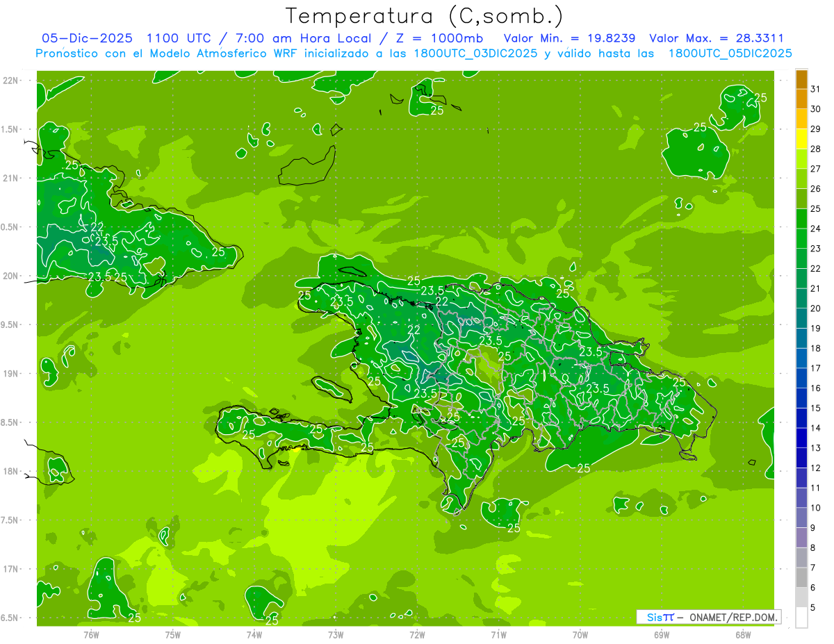This screenshot has width=834, height=644.
Task: Click the legend value '25'
Action: point(816,208)
